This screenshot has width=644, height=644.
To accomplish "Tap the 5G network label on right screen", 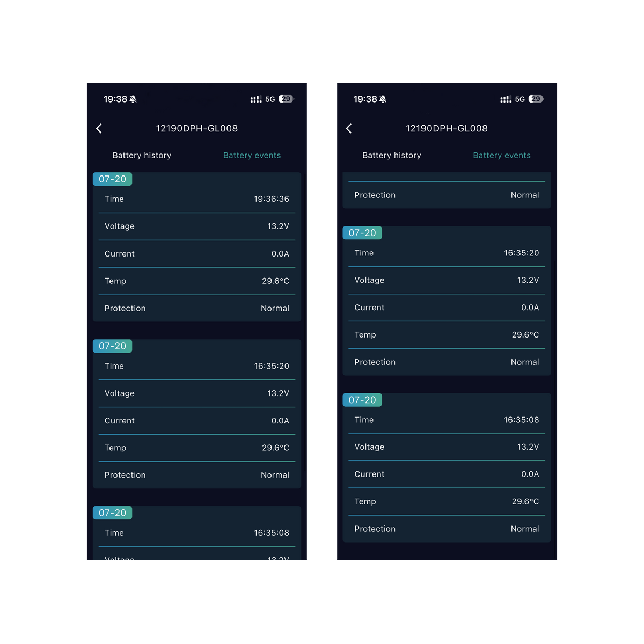I will 520,99.
